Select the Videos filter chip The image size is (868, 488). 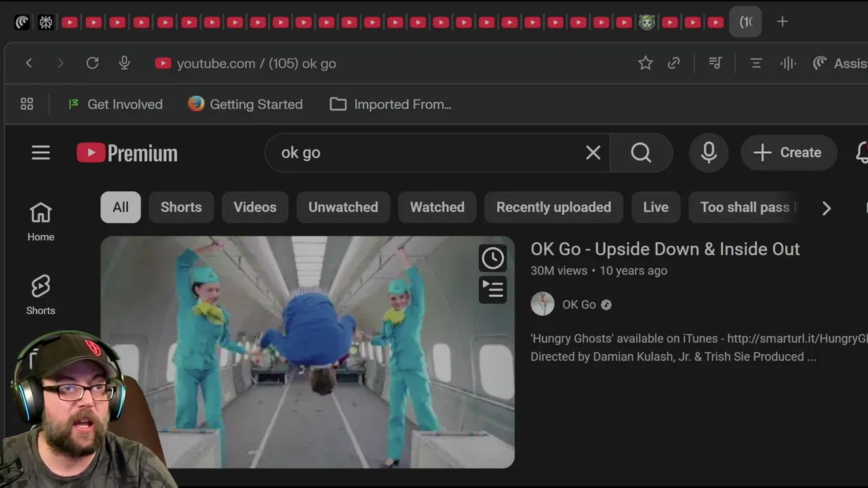tap(255, 207)
